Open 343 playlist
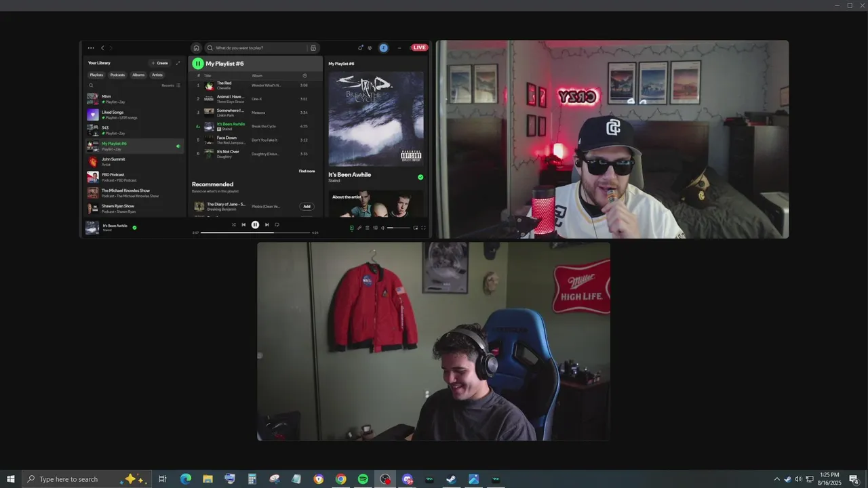This screenshot has height=488, width=868. (135, 130)
